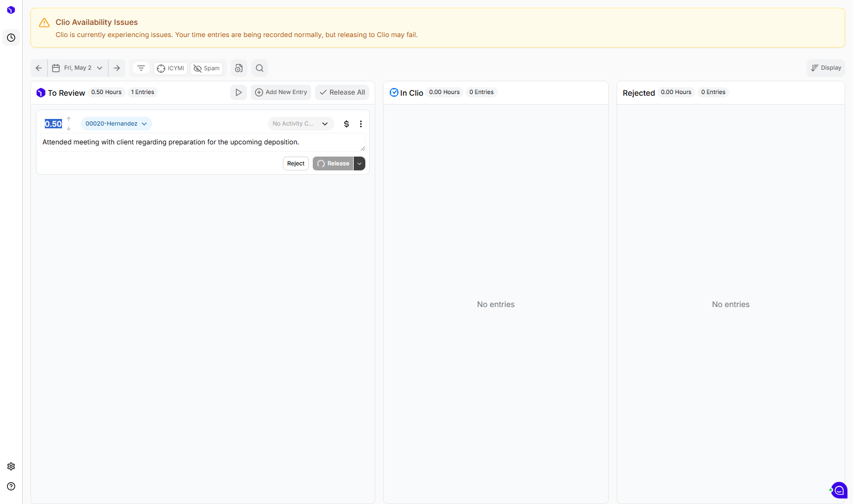Click Release All button
The width and height of the screenshot is (853, 504).
(342, 92)
